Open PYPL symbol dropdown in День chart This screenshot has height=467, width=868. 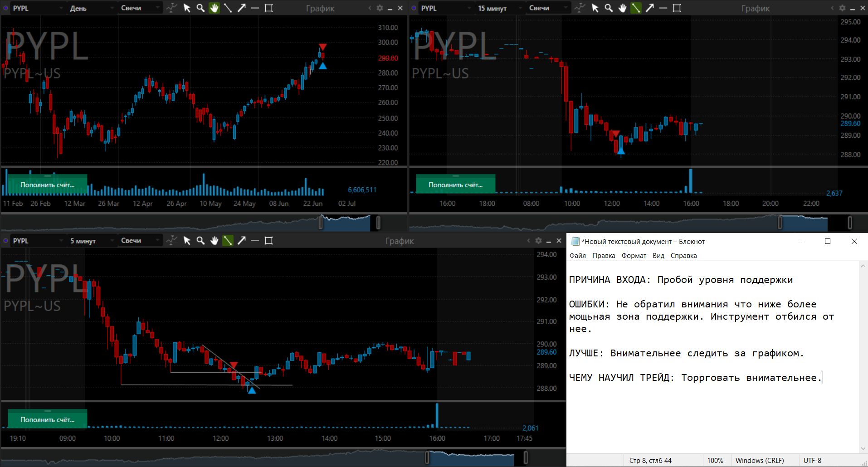[x=38, y=8]
